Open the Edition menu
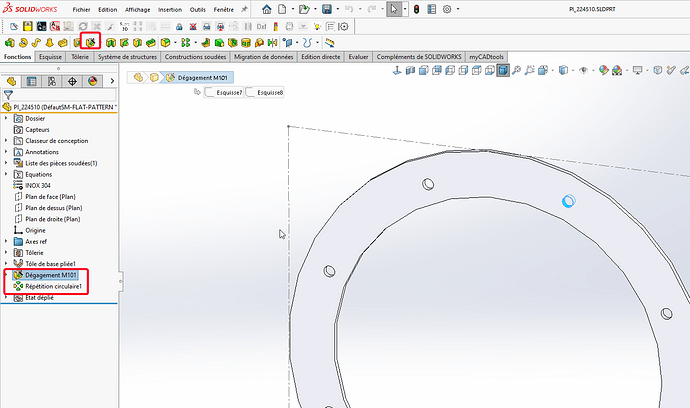Viewport: 690px width, 408px height. [107, 9]
